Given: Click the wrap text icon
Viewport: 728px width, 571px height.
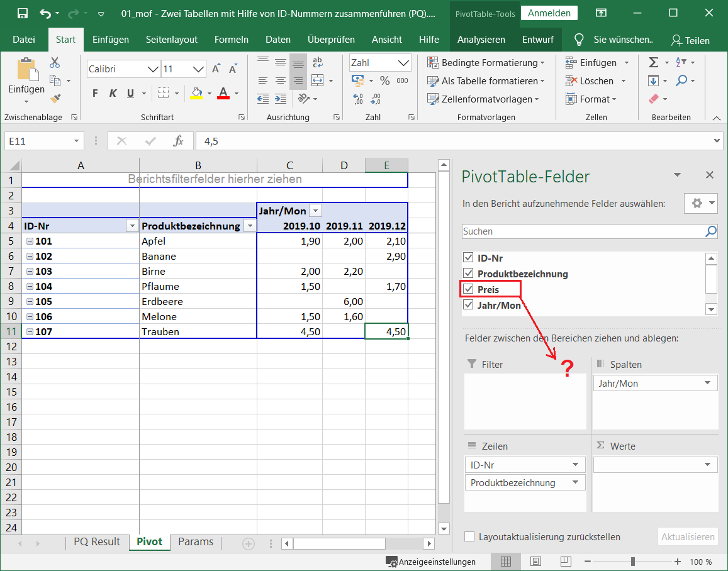Looking at the screenshot, I should click(x=318, y=62).
